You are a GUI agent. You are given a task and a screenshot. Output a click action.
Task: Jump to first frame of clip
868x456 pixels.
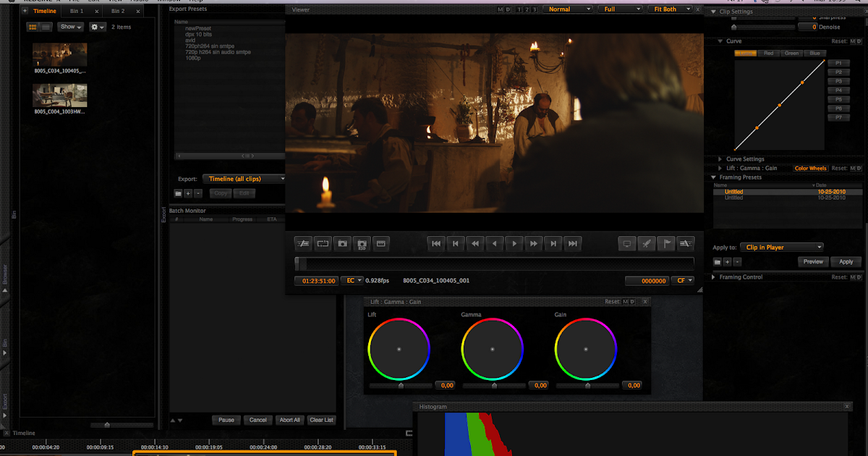(x=436, y=243)
